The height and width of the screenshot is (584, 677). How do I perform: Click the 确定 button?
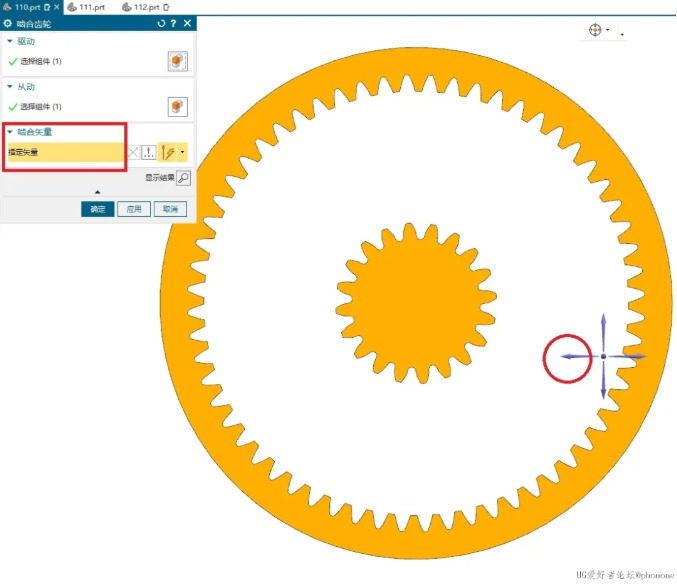97,209
